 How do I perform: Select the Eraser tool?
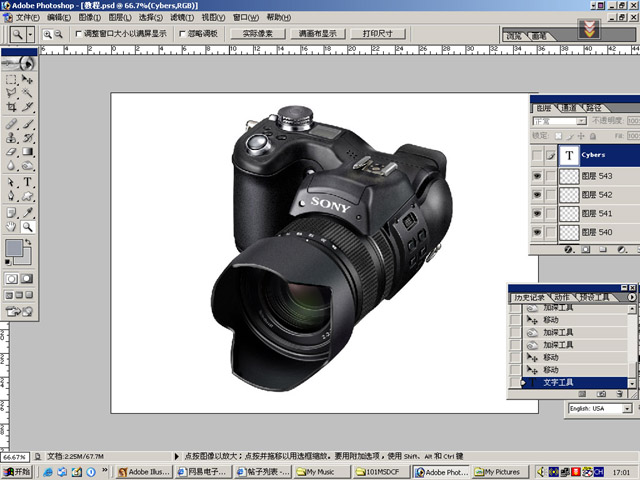[x=11, y=151]
